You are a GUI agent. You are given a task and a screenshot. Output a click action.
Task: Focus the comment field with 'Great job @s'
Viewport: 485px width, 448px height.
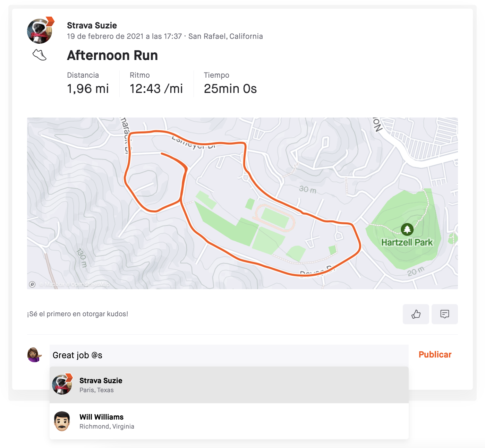[229, 355]
